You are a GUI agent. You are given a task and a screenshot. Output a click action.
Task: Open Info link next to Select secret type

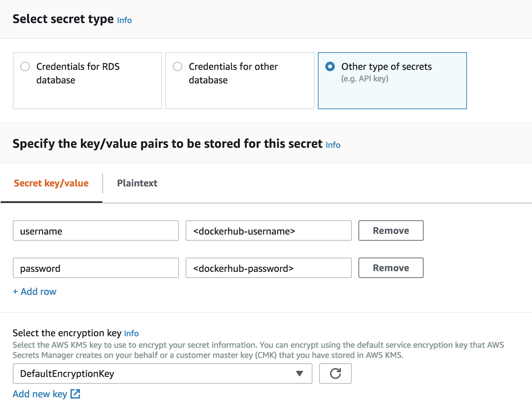tap(124, 20)
